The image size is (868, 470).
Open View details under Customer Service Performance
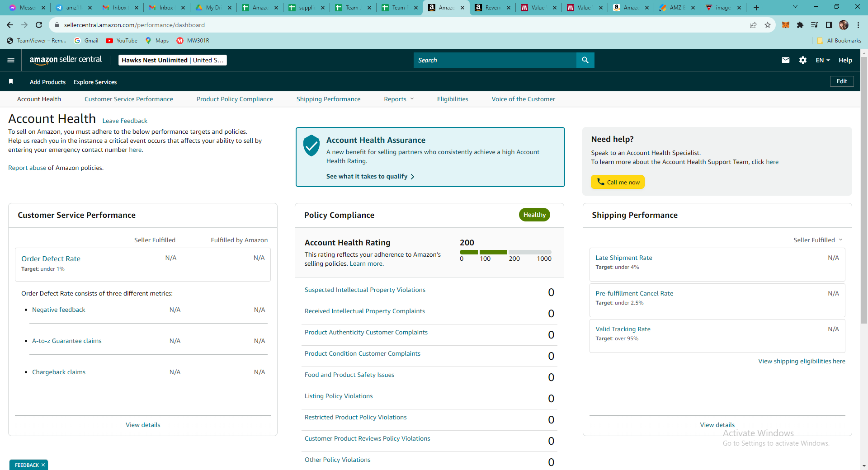coord(143,425)
